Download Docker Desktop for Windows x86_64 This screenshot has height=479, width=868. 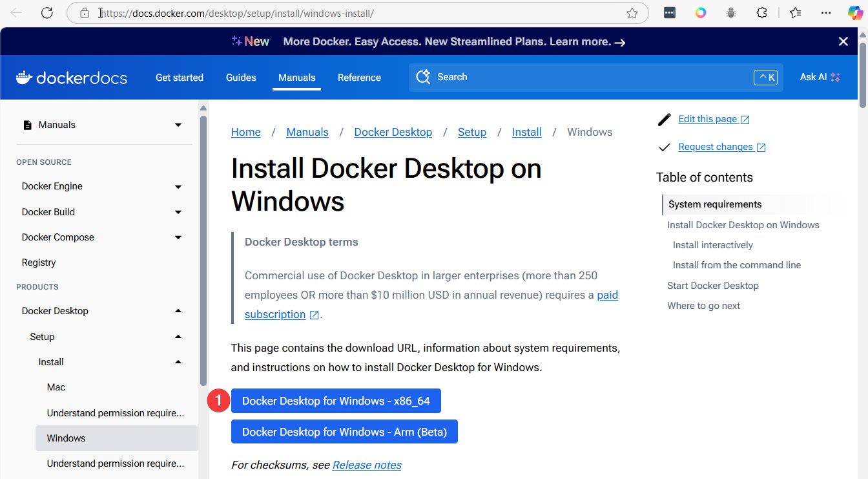(x=336, y=401)
